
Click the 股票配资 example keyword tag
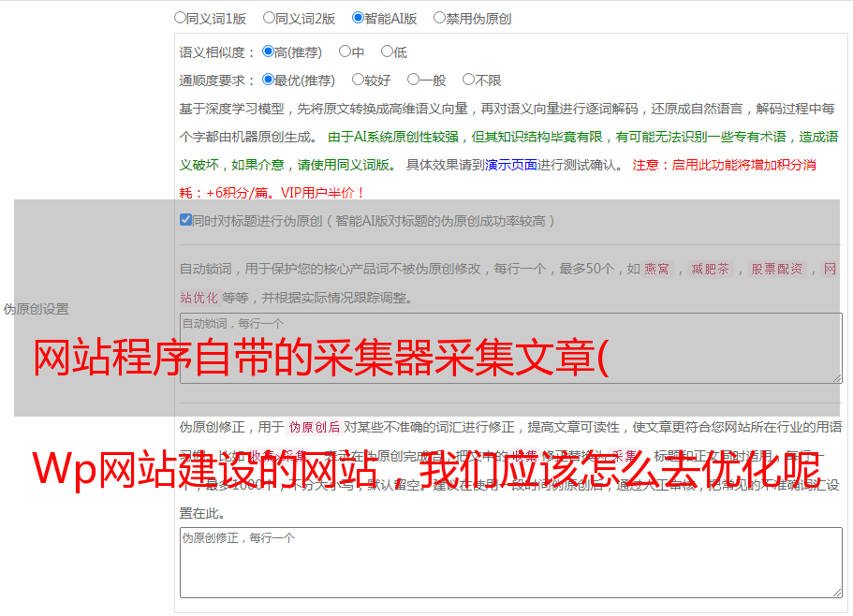[x=777, y=269]
